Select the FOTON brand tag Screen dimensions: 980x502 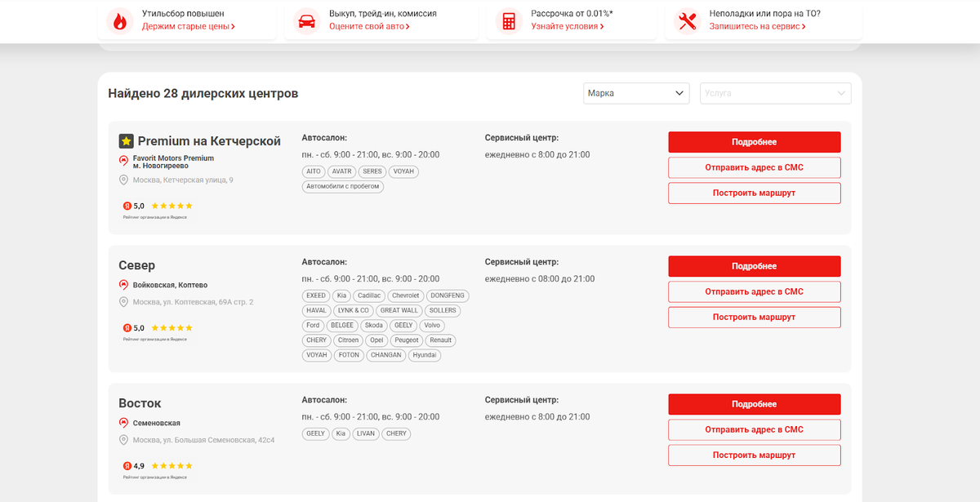(x=349, y=355)
